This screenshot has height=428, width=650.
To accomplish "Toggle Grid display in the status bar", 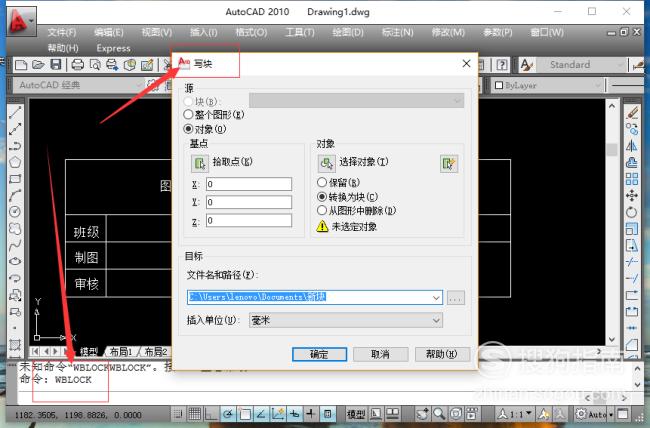I will coord(195,413).
